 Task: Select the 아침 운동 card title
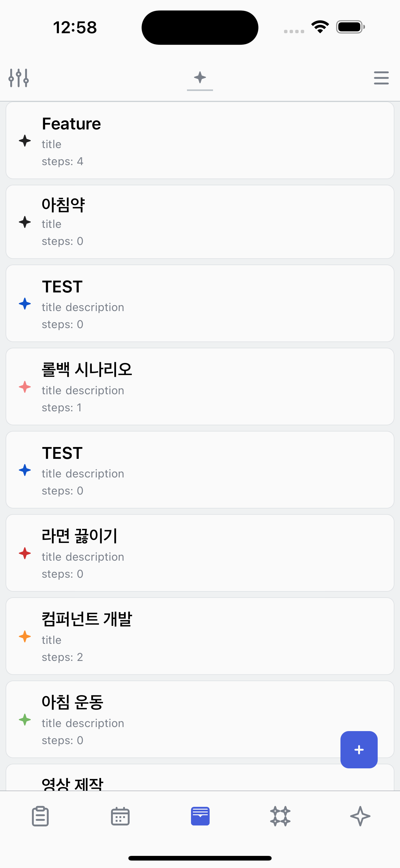(x=72, y=702)
